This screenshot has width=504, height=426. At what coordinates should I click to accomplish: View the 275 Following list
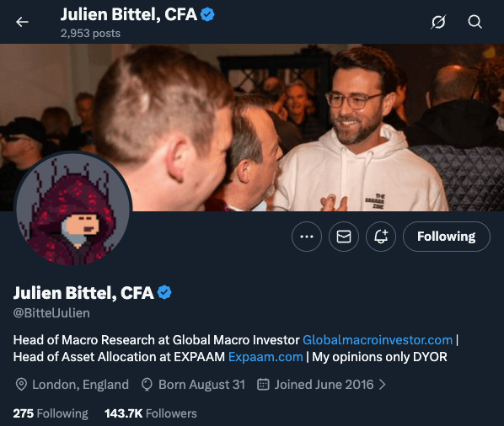51,413
